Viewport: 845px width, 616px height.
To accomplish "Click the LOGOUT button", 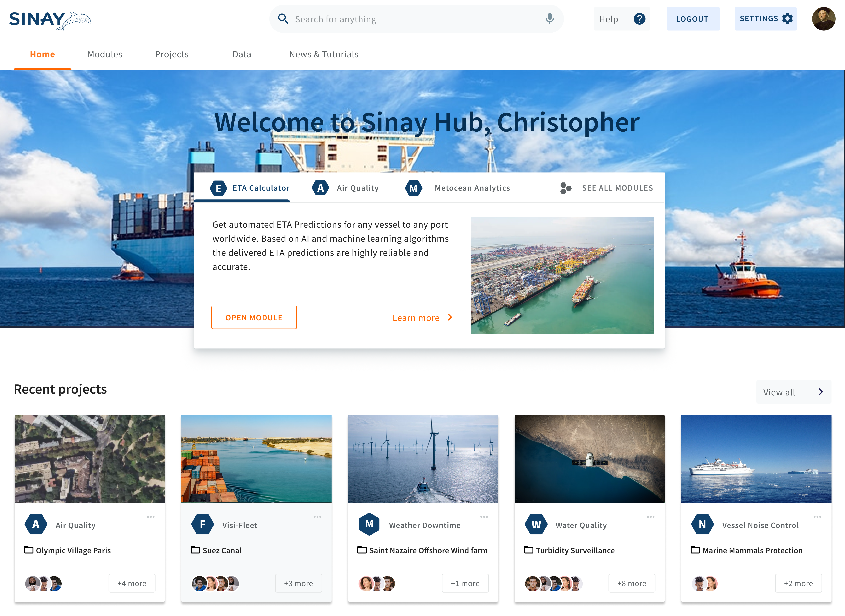I will coord(693,19).
